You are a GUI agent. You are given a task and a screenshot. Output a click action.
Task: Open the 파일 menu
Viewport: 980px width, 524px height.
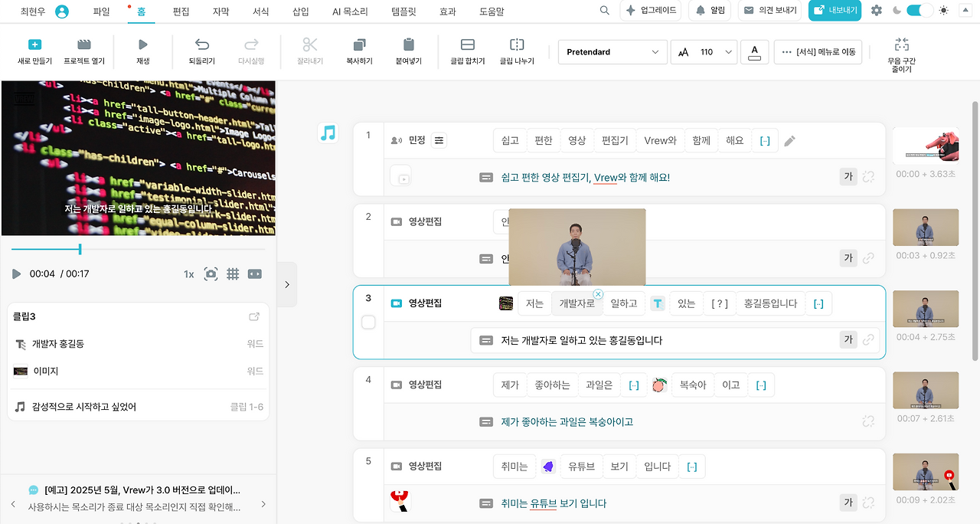(x=101, y=11)
